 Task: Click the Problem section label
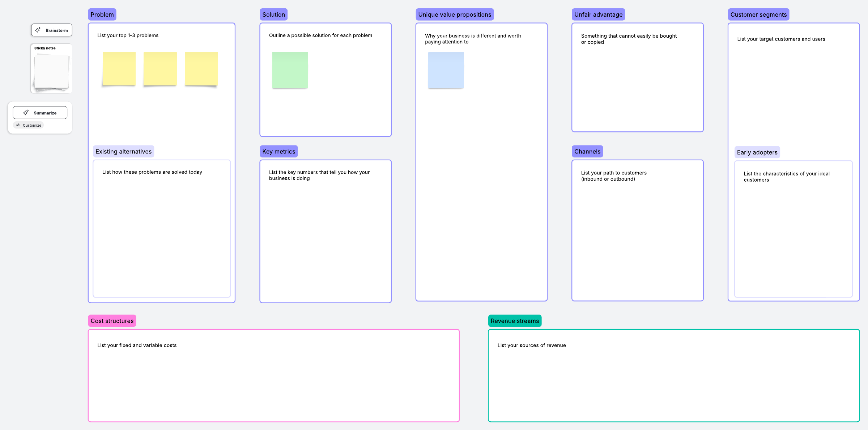pyautogui.click(x=102, y=14)
